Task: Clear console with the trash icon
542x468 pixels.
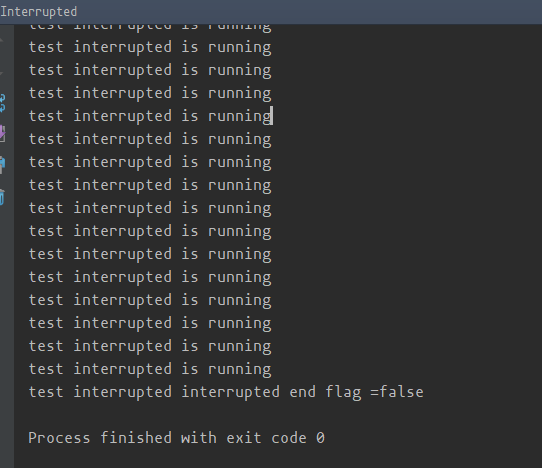Action: pyautogui.click(x=2, y=197)
